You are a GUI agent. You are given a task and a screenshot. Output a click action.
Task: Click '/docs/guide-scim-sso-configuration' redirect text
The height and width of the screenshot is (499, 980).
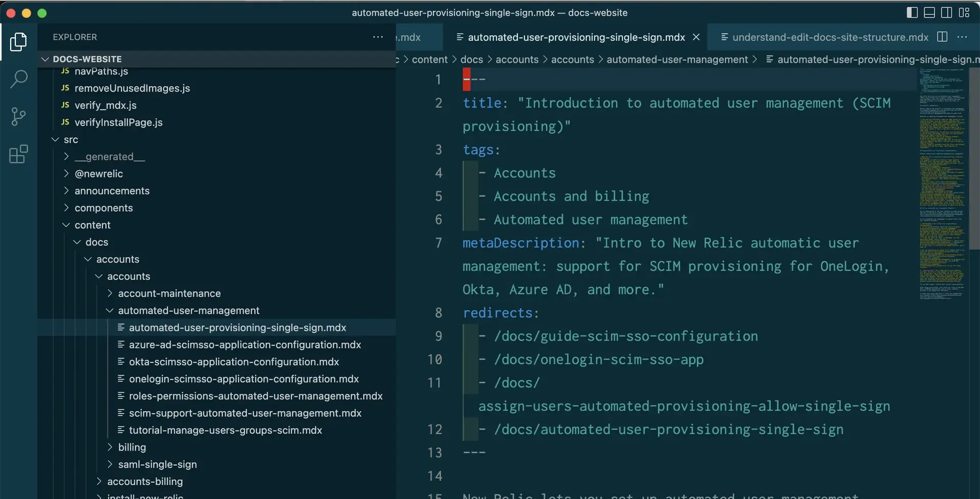pos(626,336)
